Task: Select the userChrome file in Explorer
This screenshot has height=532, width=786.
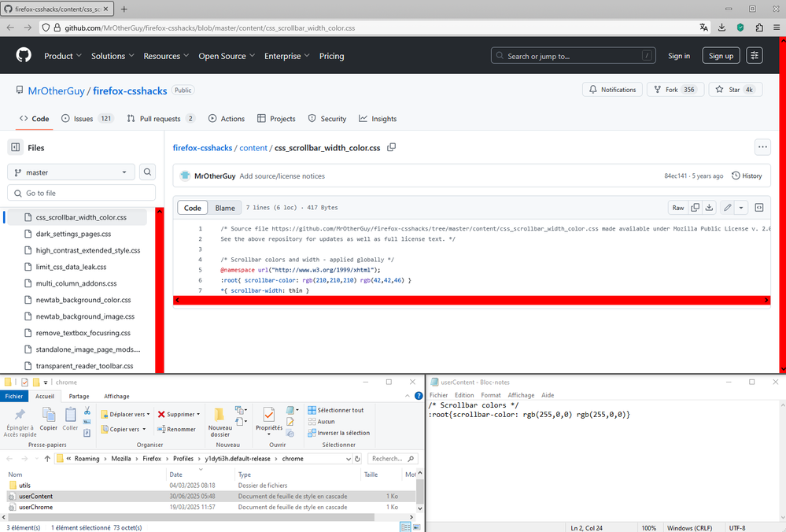Action: click(x=35, y=508)
